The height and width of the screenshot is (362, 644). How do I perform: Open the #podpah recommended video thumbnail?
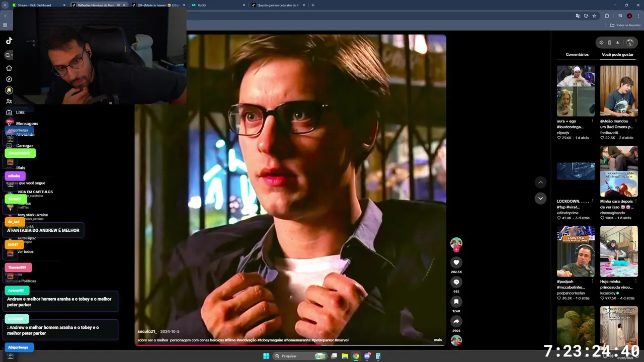tap(576, 251)
